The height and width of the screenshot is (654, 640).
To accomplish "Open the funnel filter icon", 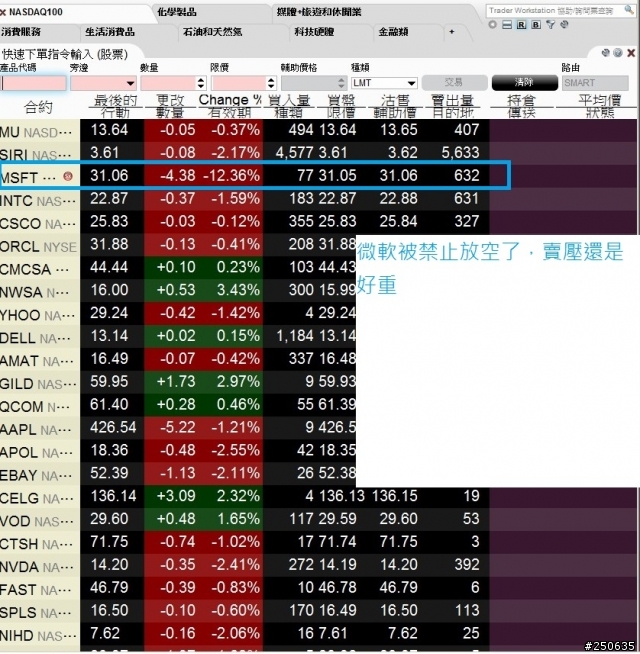I will click(x=551, y=25).
